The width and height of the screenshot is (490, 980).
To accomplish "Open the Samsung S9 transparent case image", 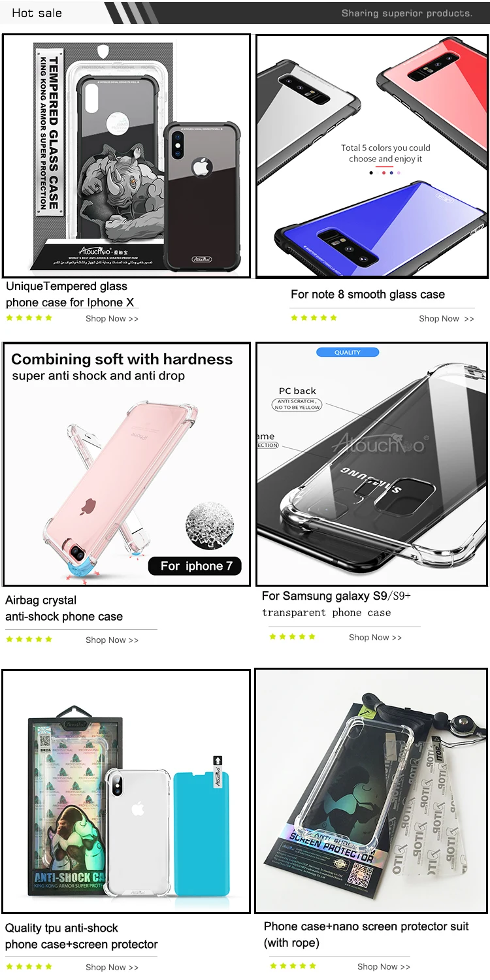I will click(x=371, y=464).
